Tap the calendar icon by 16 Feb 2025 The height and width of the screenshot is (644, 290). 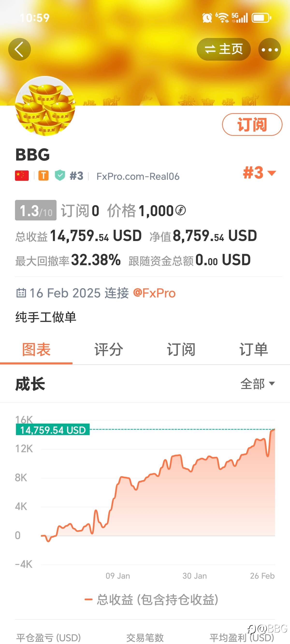[21, 293]
